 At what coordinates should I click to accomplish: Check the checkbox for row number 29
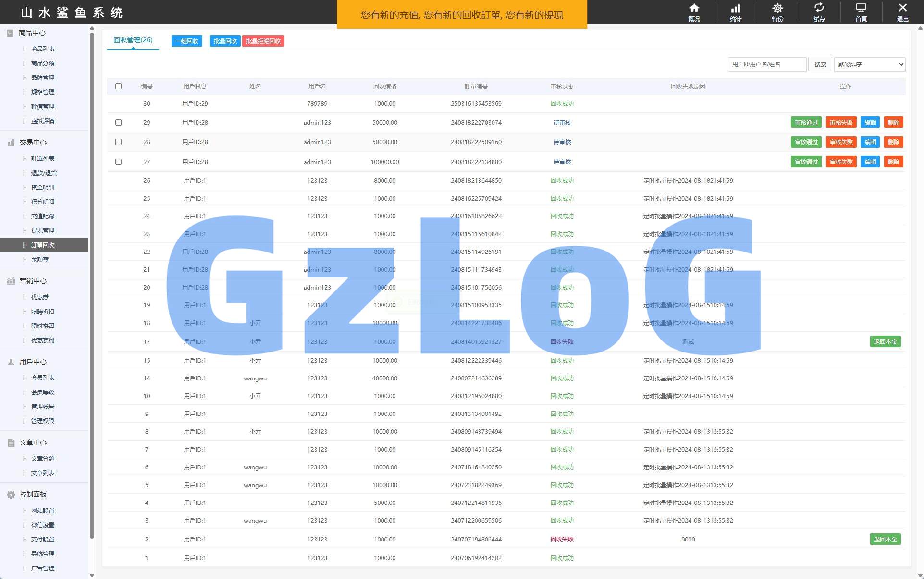[118, 123]
